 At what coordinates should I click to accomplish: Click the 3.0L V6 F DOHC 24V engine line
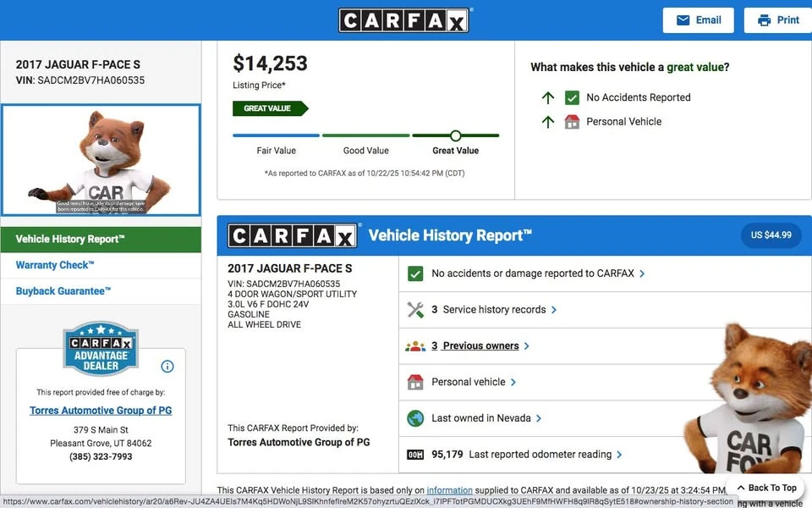tap(268, 304)
